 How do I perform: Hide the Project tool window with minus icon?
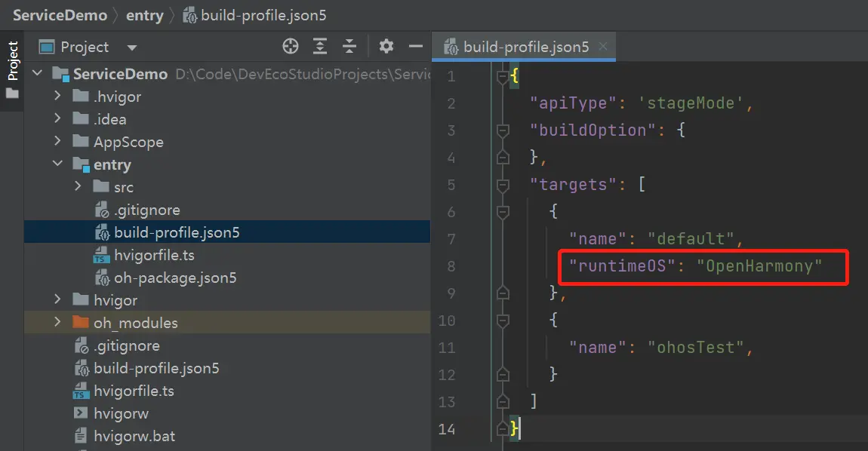pyautogui.click(x=416, y=47)
